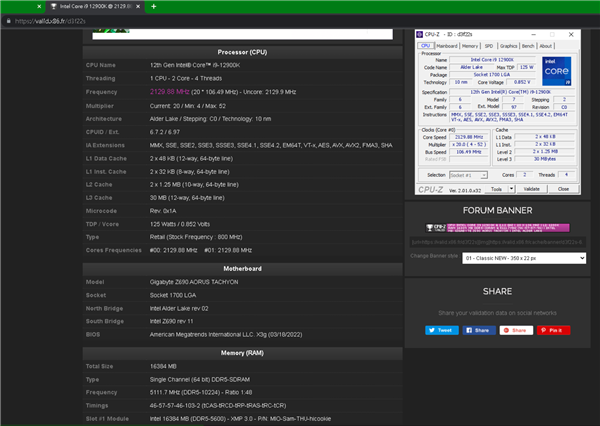
Task: Click the 1 CPU - 2 Core - 4 Threads text
Action: 186,78
